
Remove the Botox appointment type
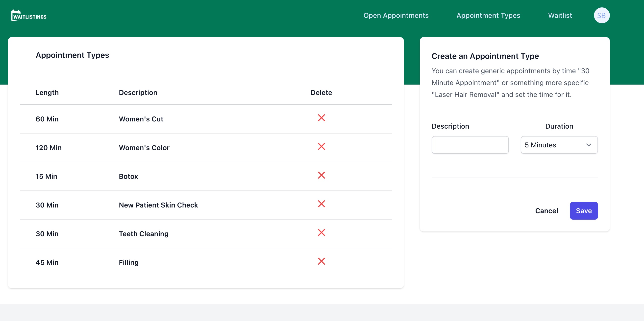[321, 175]
